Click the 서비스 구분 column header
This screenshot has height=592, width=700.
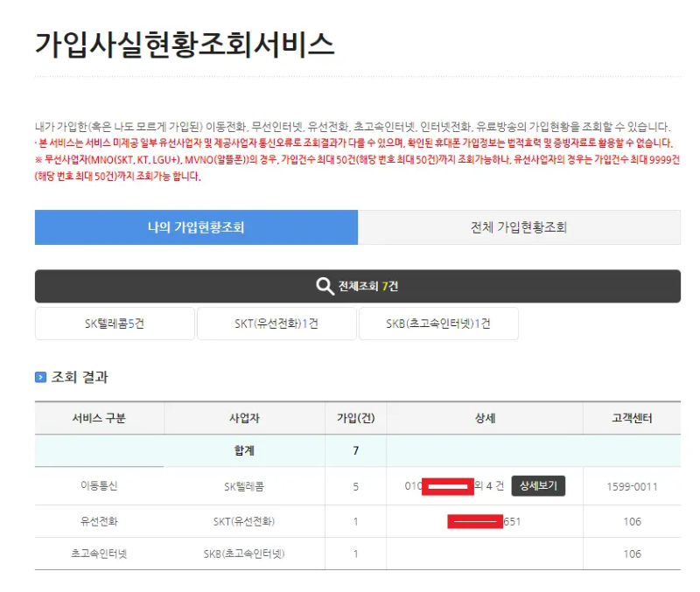tap(96, 418)
